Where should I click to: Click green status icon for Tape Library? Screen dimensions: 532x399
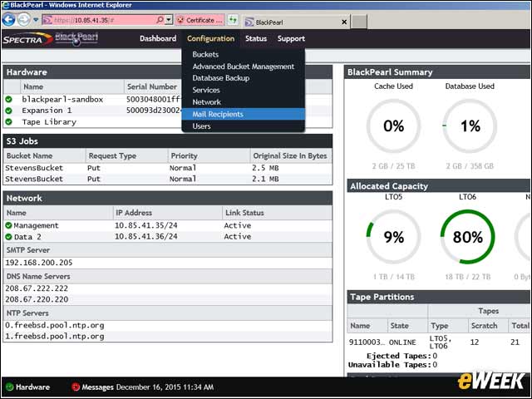coord(9,122)
